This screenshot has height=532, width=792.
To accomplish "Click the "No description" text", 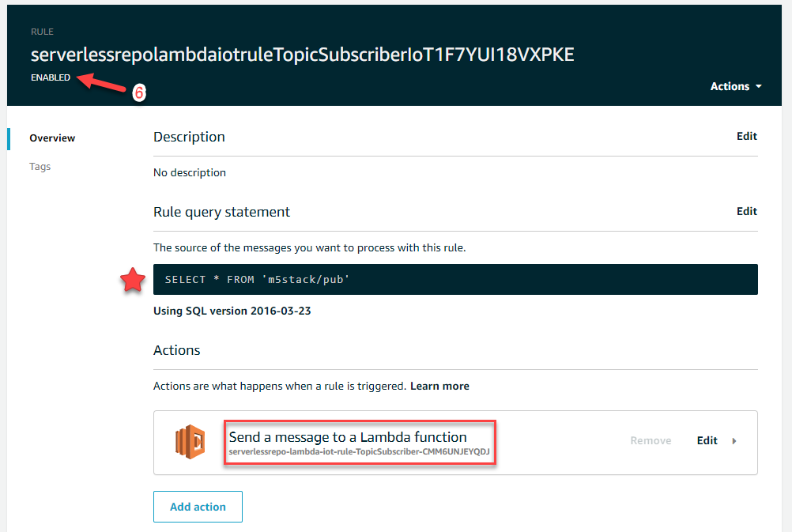I will point(190,172).
